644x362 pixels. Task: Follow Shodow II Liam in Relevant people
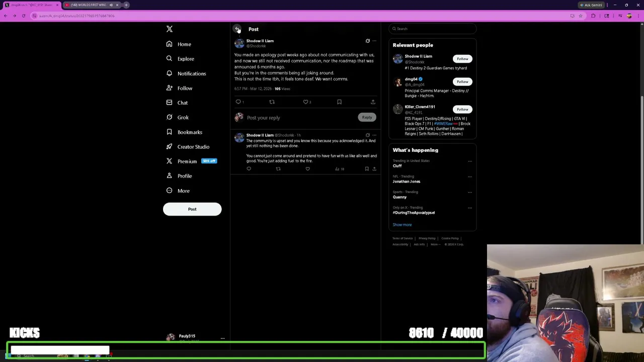tap(462, 59)
